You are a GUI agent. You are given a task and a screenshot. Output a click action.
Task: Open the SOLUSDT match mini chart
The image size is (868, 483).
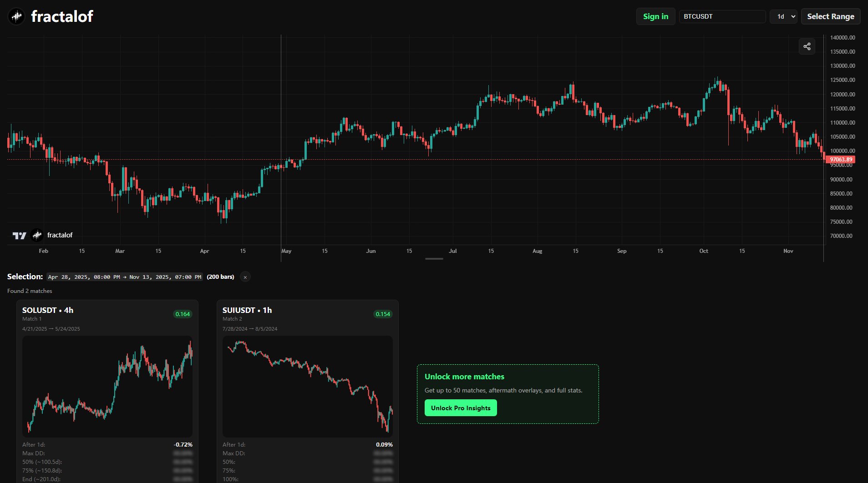107,386
